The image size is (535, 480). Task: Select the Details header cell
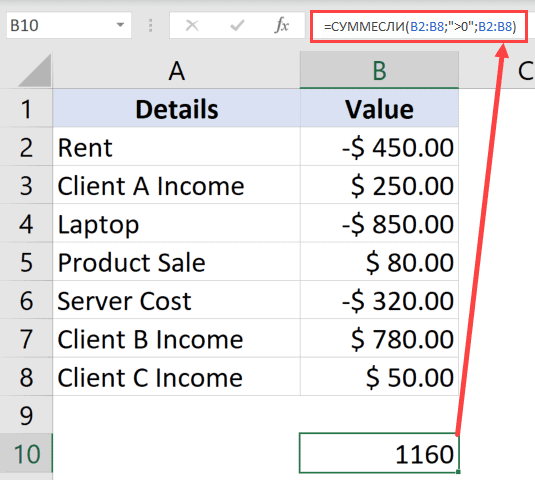point(176,108)
